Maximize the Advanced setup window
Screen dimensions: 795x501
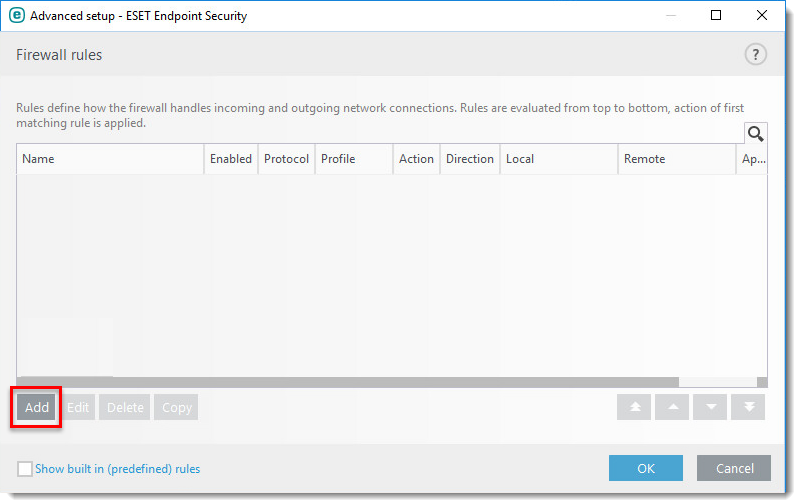(x=716, y=16)
